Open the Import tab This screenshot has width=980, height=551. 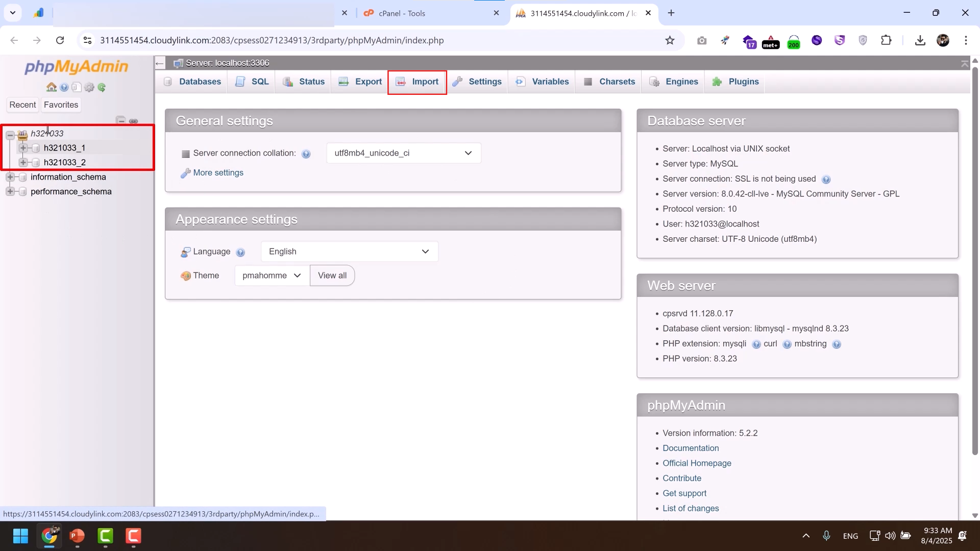(417, 82)
